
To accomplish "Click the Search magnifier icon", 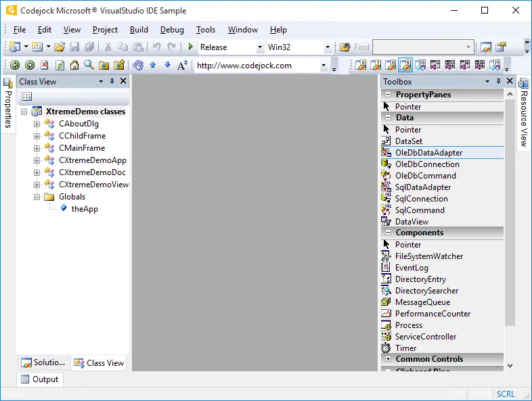I will click(89, 65).
